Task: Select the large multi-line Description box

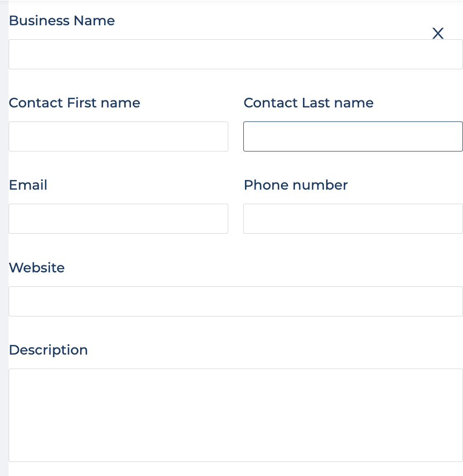Action: coord(236,415)
